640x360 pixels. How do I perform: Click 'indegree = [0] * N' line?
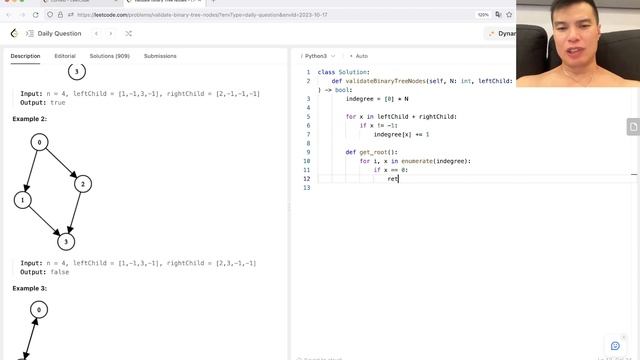(377, 99)
